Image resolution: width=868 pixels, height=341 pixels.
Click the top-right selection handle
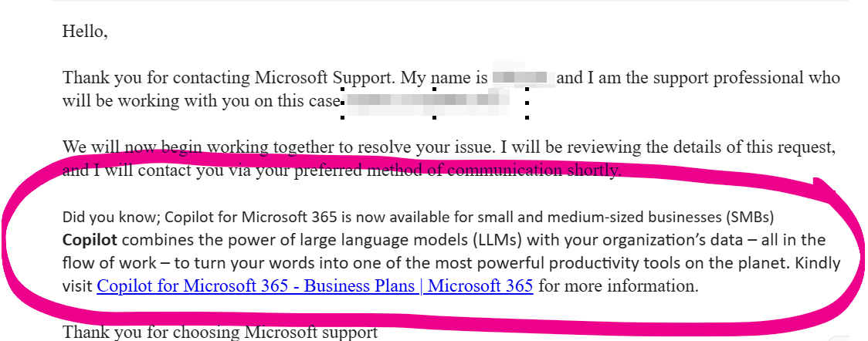[527, 89]
